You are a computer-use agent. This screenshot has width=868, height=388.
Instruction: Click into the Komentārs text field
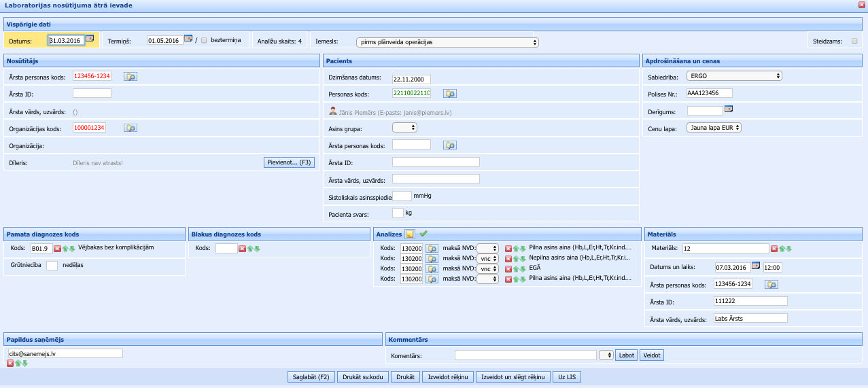pos(525,355)
